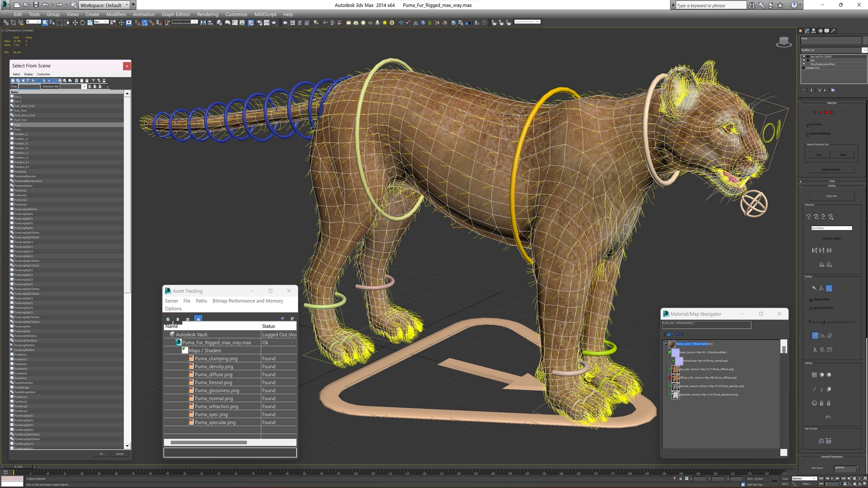Screen dimensions: 868x488
Task: Click the Undo arrow icon
Action: point(46,5)
